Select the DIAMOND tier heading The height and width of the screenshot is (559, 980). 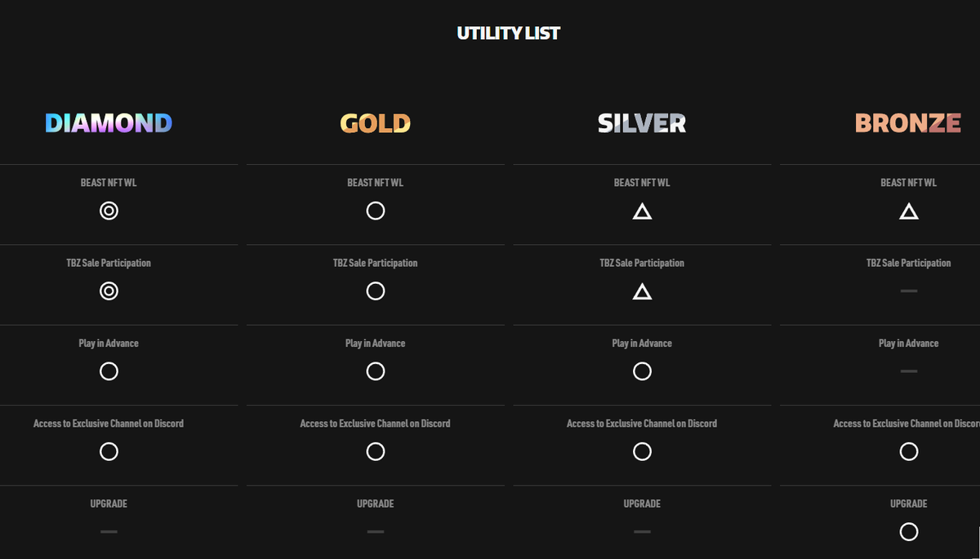click(x=109, y=123)
